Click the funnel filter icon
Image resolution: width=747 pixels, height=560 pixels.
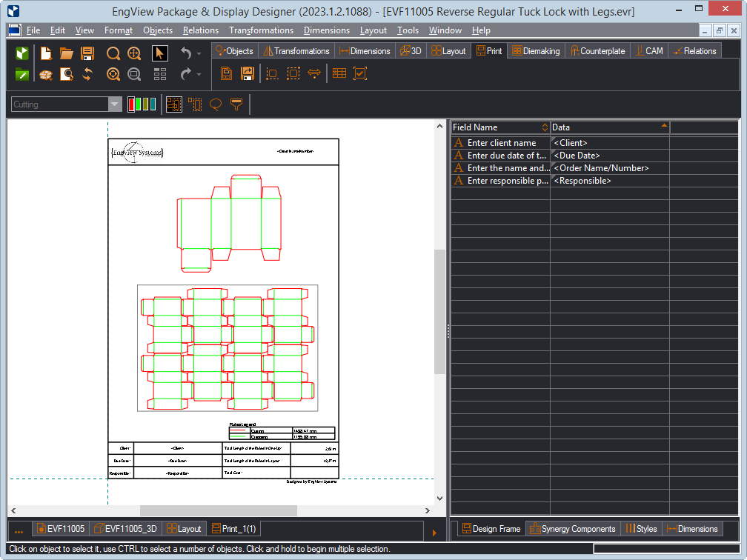pos(236,104)
